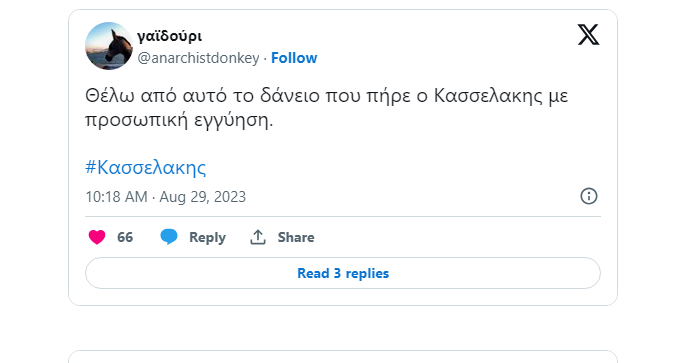Open the #Κασσελακης hashtag link
Image resolution: width=689 pixels, height=363 pixels.
point(145,167)
